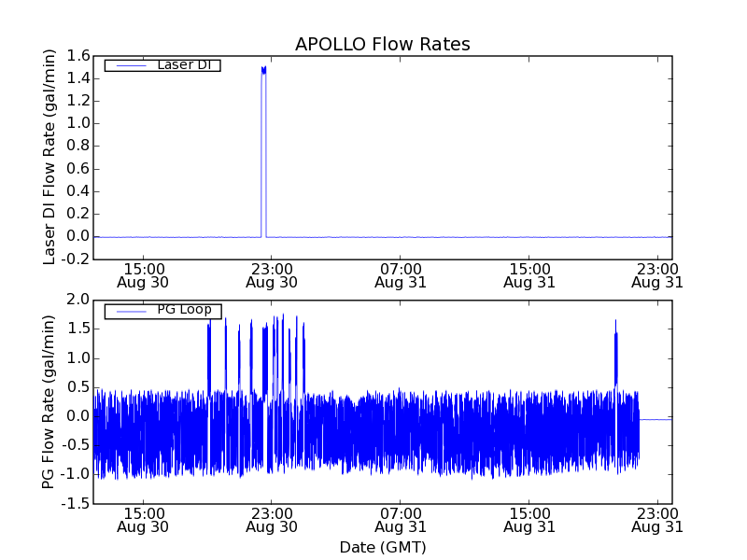Click the APOLLO Flow Rates title
The height and width of the screenshot is (560, 747).
point(383,44)
